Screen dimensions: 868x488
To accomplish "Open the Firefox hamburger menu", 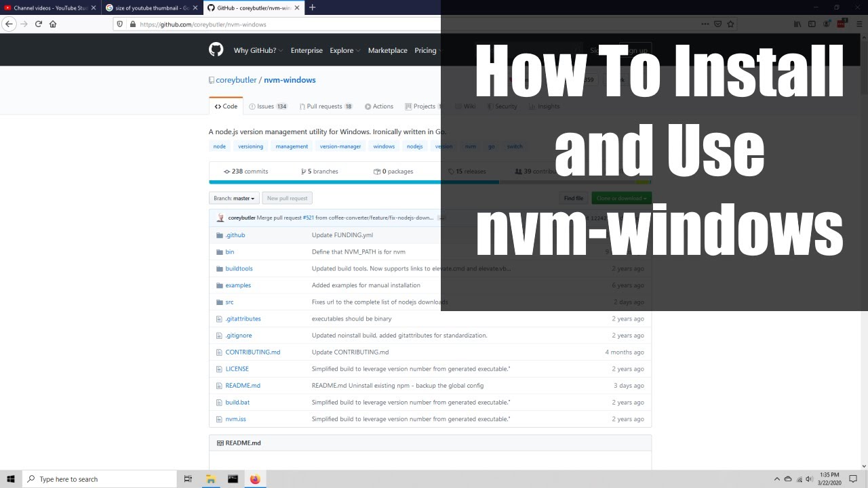I will (859, 24).
